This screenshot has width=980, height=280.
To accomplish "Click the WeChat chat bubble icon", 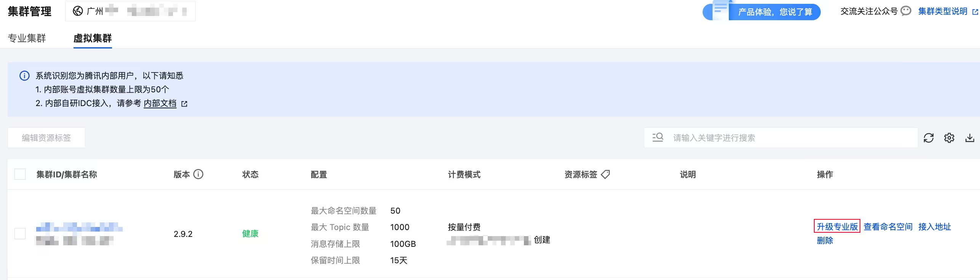I will click(906, 11).
